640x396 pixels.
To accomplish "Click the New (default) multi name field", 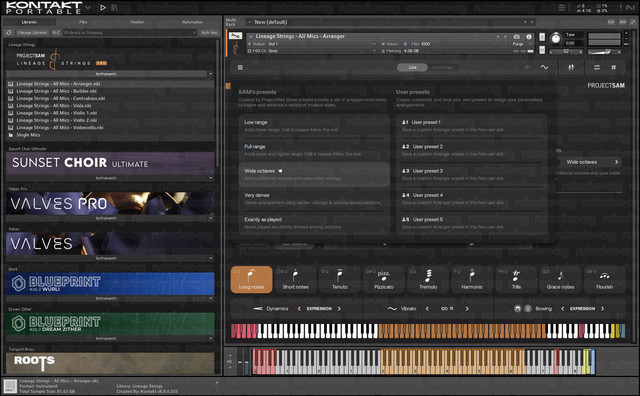I will [x=391, y=22].
